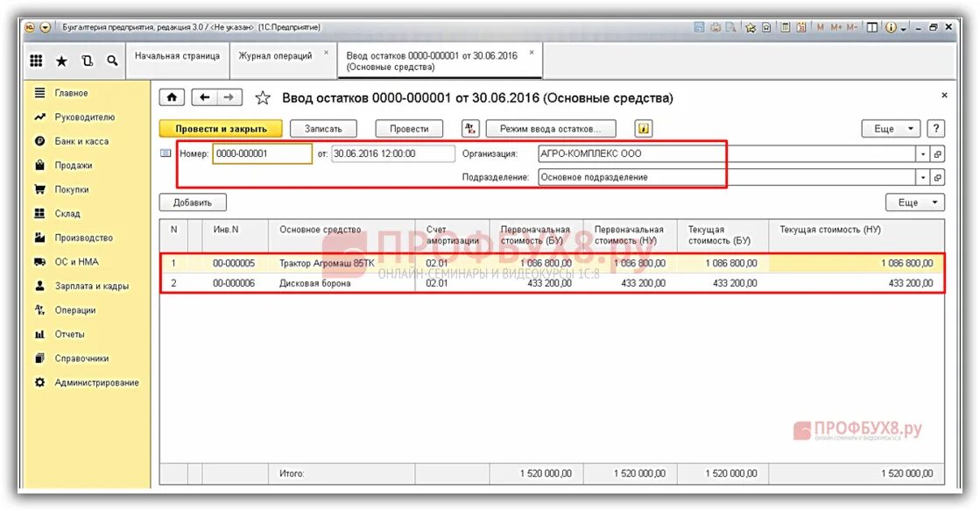Open linked Подразделение with its open button
Screen dimensions: 980x511
(937, 178)
